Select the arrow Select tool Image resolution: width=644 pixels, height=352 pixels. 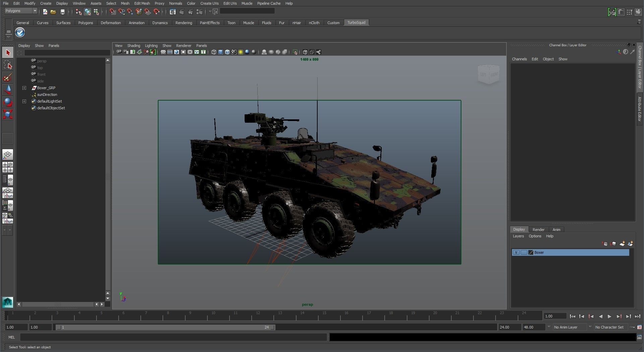tap(8, 53)
